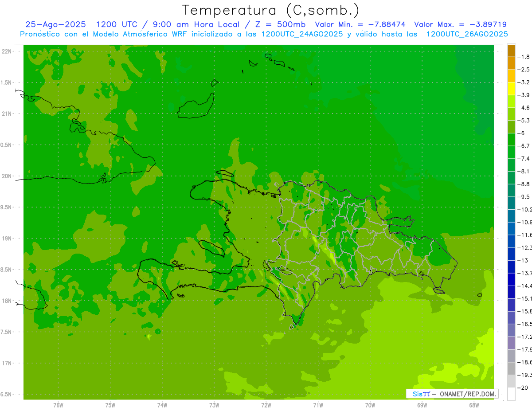Click the initialization time "1200UTC_24AGO2025"

(x=302, y=34)
